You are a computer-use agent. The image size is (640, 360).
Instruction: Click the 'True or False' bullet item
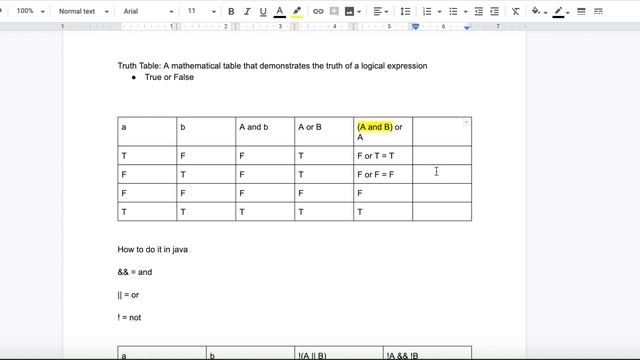point(169,77)
